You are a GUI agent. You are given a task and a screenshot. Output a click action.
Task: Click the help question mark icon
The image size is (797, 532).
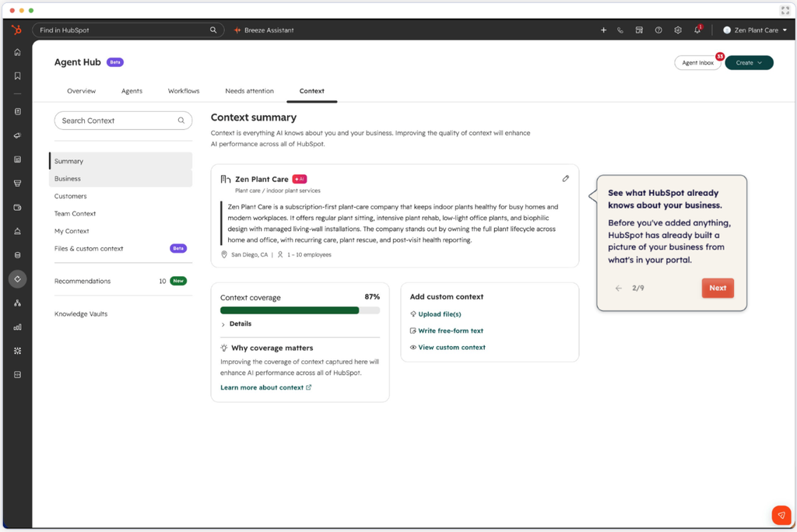click(x=658, y=30)
